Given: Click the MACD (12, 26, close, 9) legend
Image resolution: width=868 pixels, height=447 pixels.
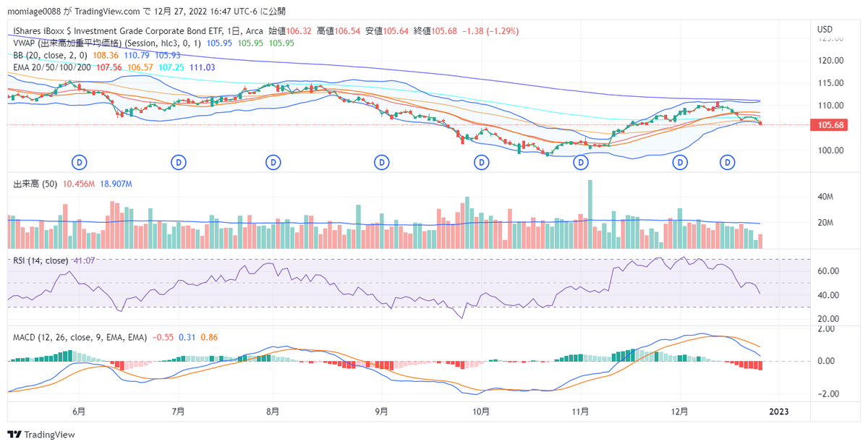Looking at the screenshot, I should tap(80, 337).
